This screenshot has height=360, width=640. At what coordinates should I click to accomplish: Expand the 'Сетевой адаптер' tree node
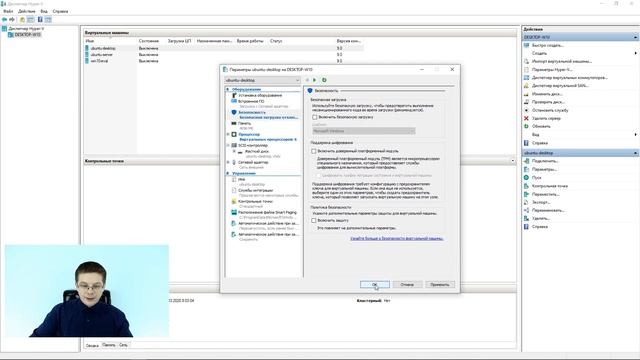coord(228,162)
